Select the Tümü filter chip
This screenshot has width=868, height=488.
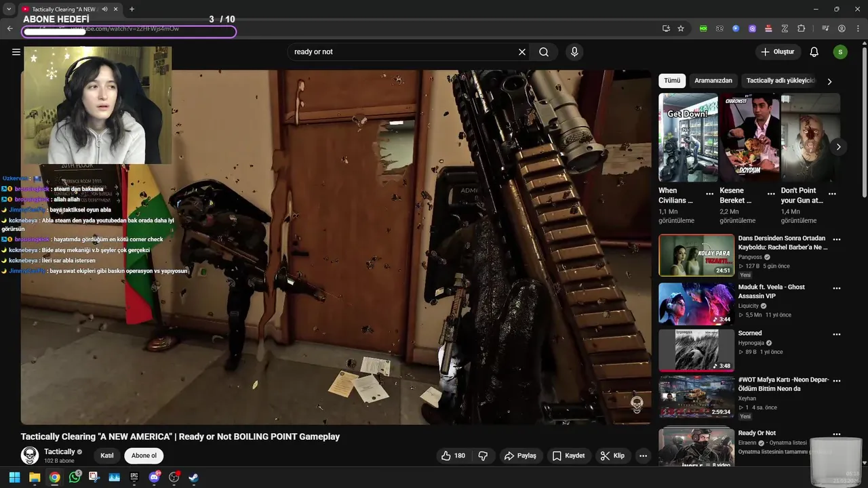pyautogui.click(x=672, y=81)
